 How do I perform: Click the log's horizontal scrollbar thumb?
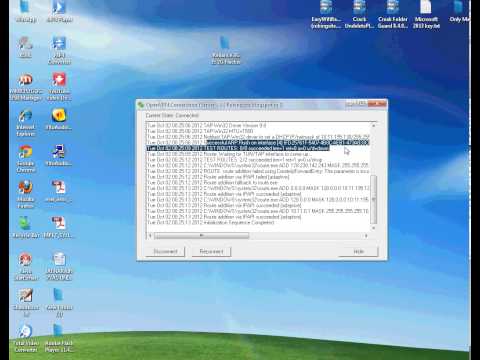click(201, 236)
